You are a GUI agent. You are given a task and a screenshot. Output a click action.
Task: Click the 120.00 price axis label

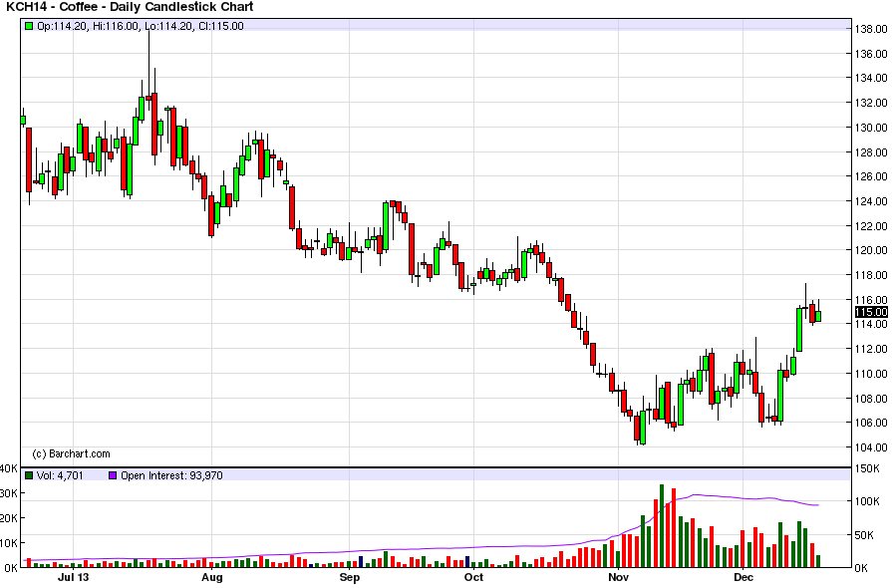[x=871, y=250]
